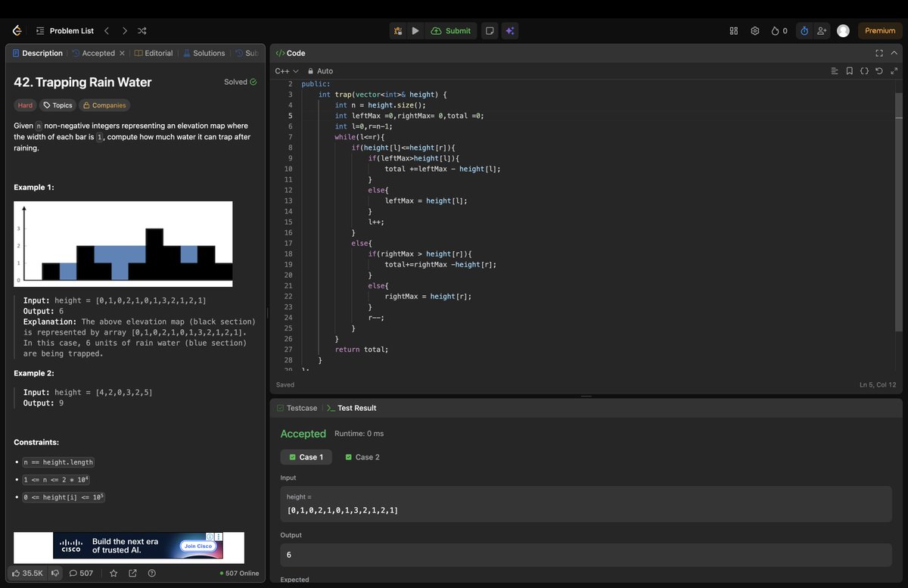Select the shuffle random question icon
The width and height of the screenshot is (908, 588).
pyautogui.click(x=141, y=31)
